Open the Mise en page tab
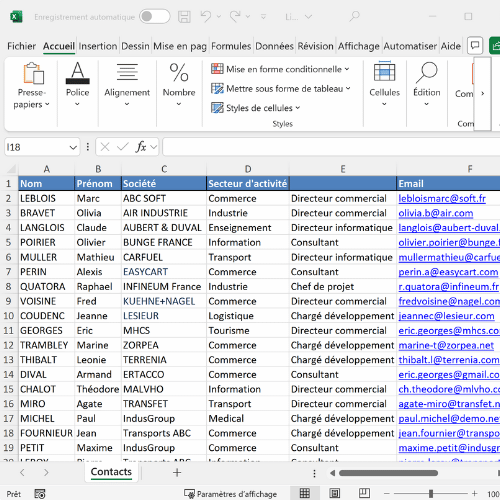The width and height of the screenshot is (500, 500). (x=180, y=46)
